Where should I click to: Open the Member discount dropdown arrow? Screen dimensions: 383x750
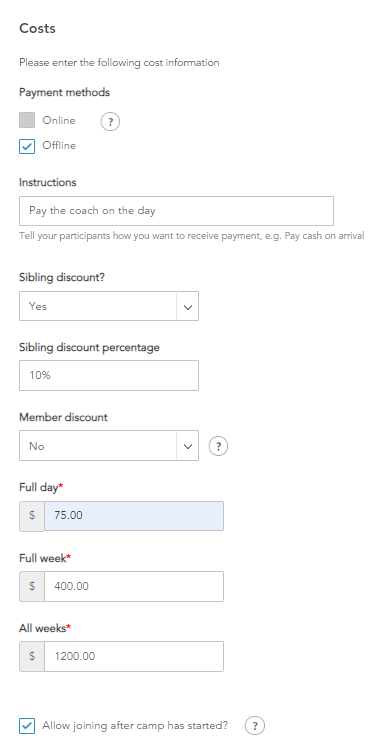click(187, 446)
